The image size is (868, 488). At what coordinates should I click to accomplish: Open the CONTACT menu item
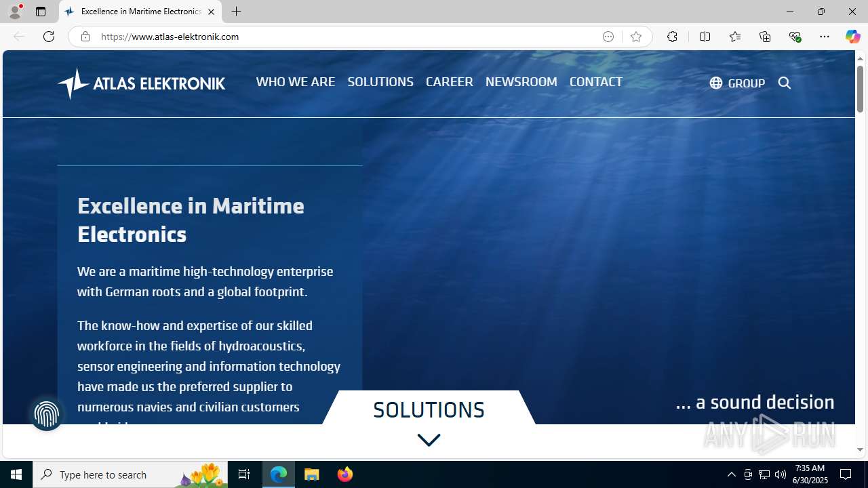(x=596, y=81)
